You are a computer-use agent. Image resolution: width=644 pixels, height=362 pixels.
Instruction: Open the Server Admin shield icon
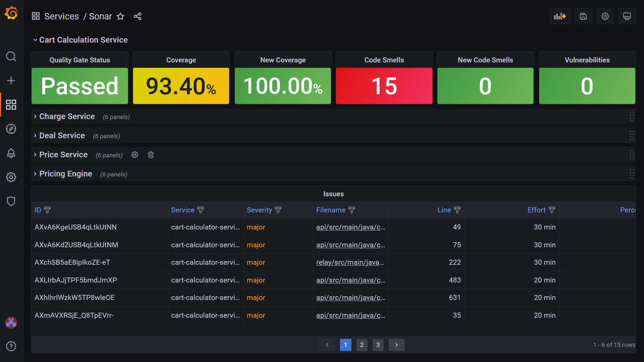coord(11,201)
